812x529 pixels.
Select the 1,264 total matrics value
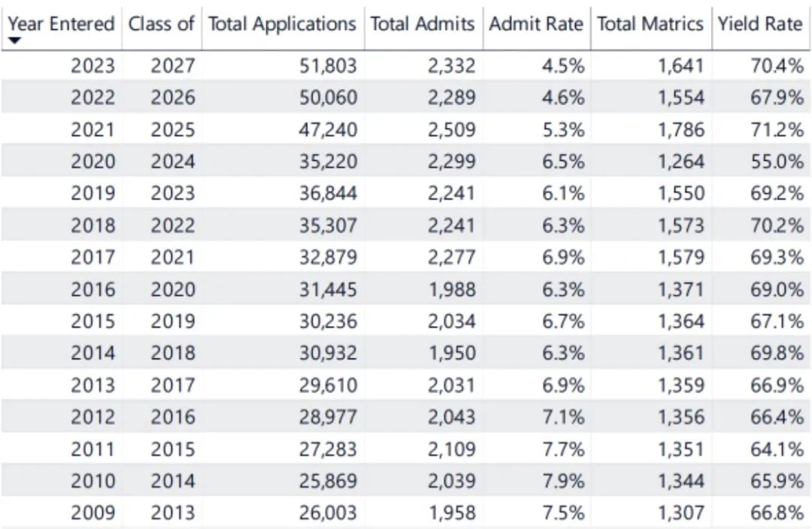[x=681, y=162]
